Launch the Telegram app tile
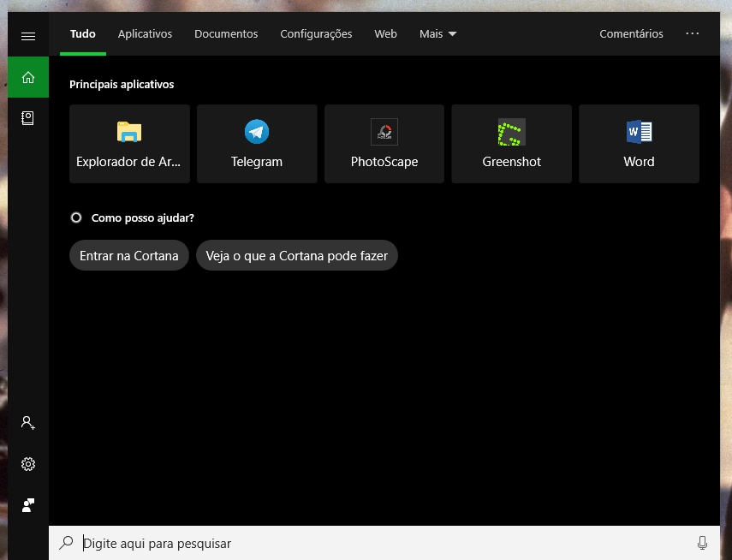 click(x=257, y=144)
